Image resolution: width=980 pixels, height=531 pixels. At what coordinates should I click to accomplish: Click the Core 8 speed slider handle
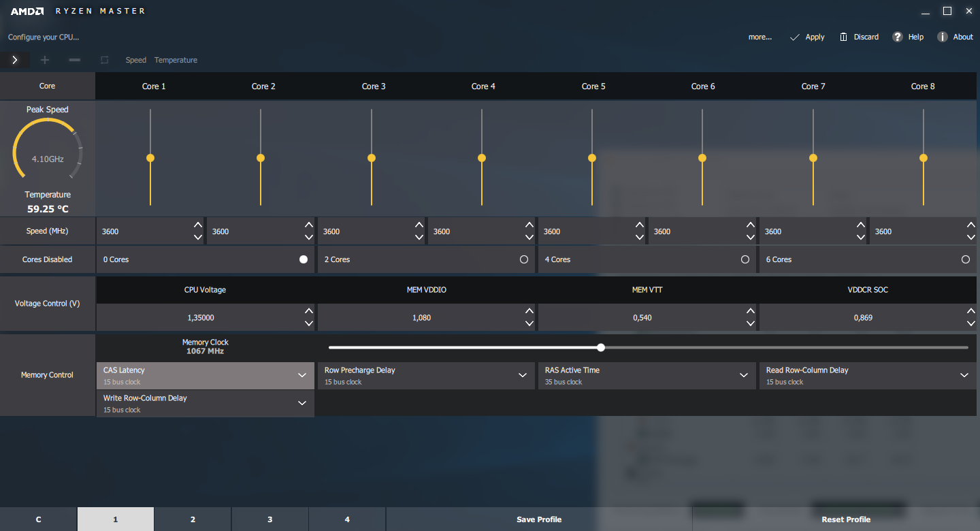click(x=924, y=158)
